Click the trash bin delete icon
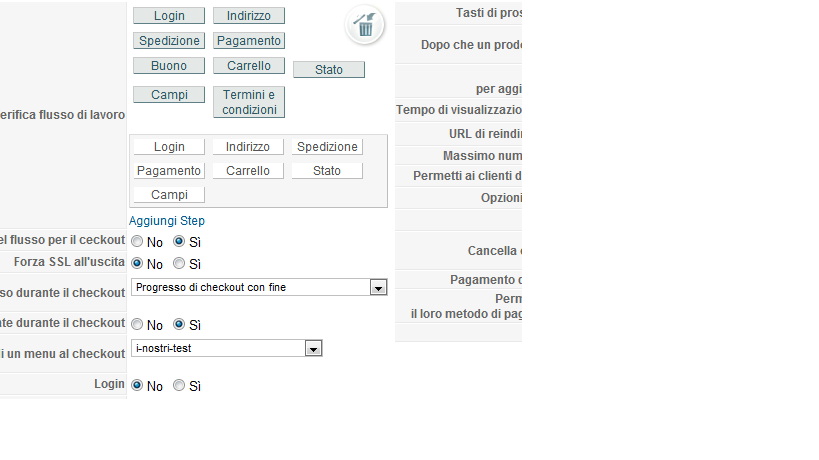The height and width of the screenshot is (460, 819). (365, 25)
